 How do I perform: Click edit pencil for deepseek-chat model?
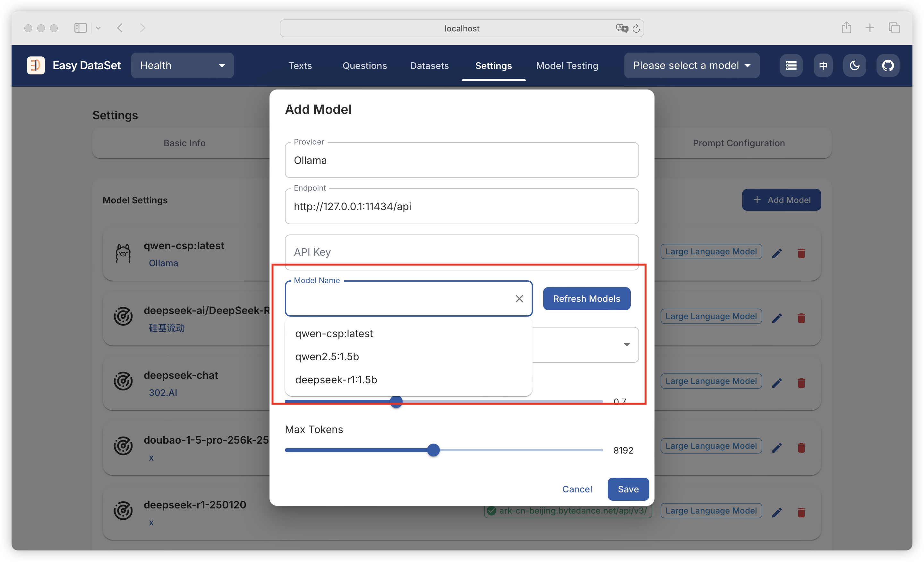click(x=777, y=383)
